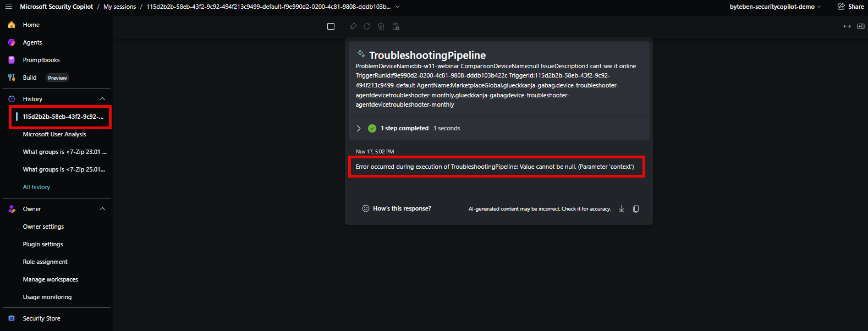Image resolution: width=868 pixels, height=331 pixels.
Task: Click the Share button
Action: click(850, 7)
